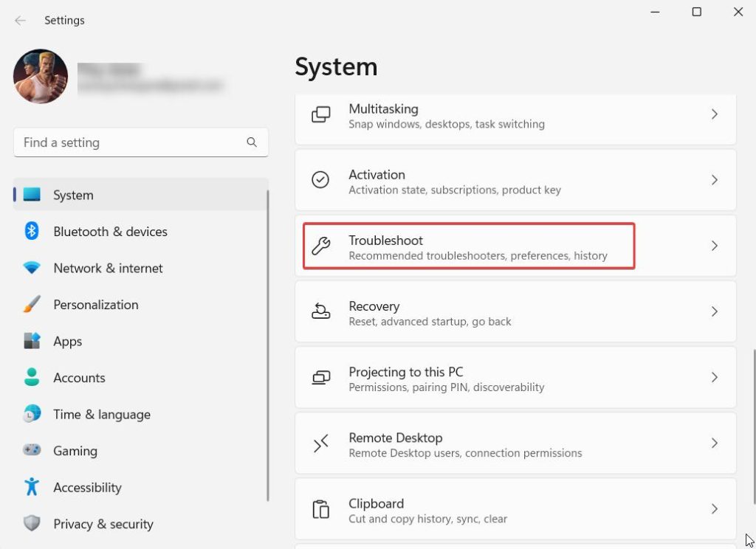Viewport: 756px width, 549px height.
Task: Expand the Multitasking row chevron
Action: (714, 114)
